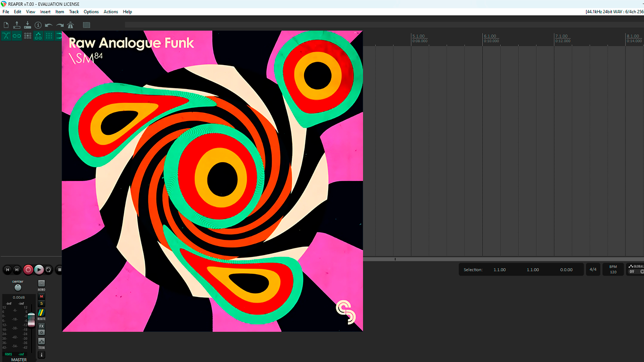Image resolution: width=644 pixels, height=362 pixels.
Task: Open Project settings info icon
Action: pos(38,25)
